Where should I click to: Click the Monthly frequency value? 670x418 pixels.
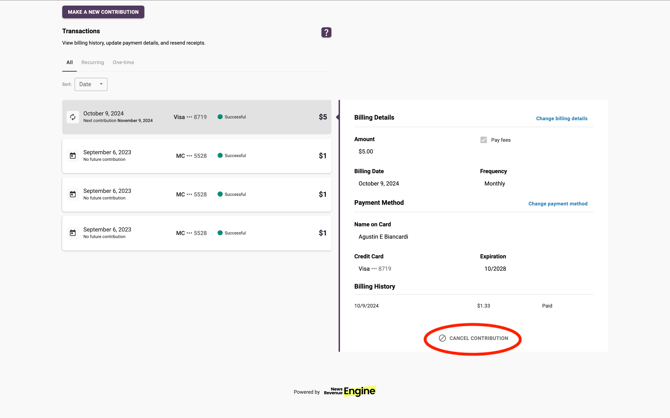494,183
